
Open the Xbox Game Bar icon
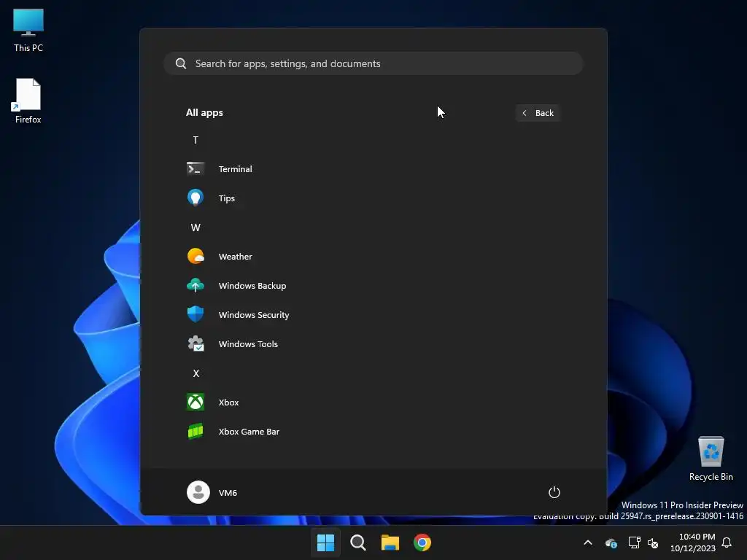196,432
